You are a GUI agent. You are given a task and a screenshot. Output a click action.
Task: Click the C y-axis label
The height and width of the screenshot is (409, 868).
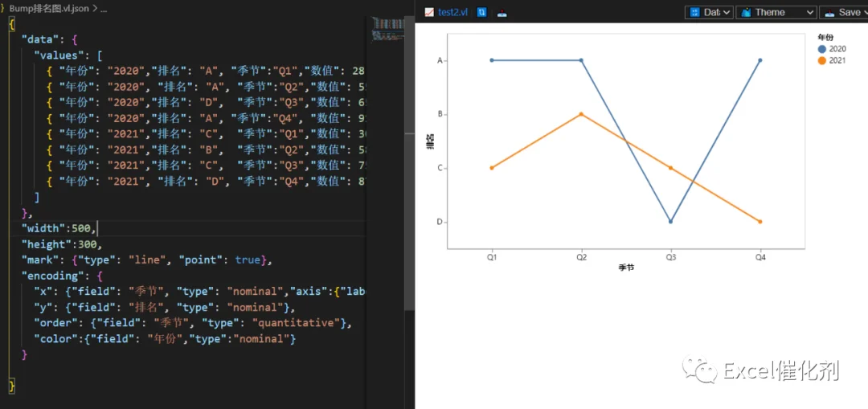pos(440,168)
